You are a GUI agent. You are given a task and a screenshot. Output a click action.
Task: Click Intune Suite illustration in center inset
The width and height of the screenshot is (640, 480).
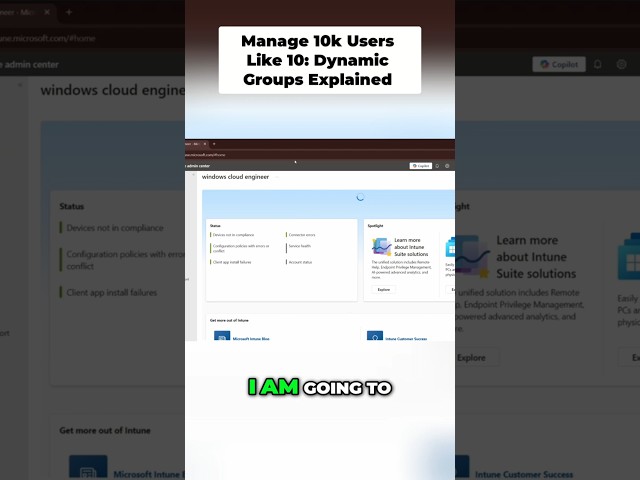(x=382, y=247)
